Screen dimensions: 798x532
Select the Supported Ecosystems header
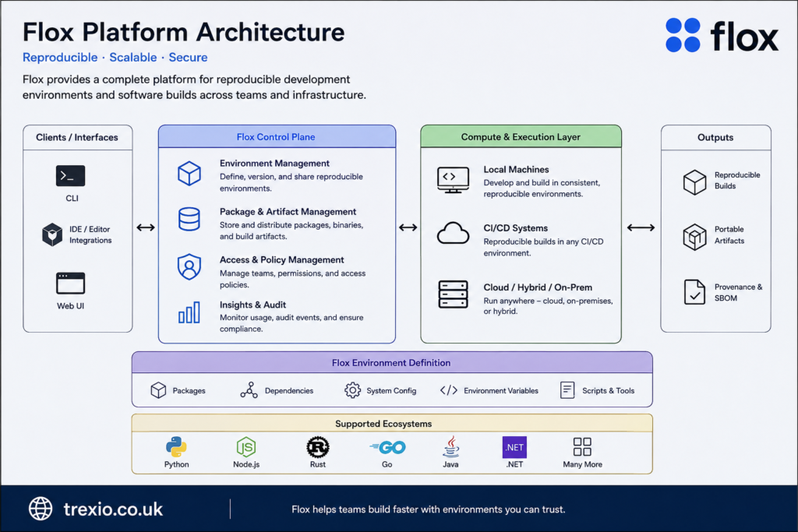(x=392, y=423)
